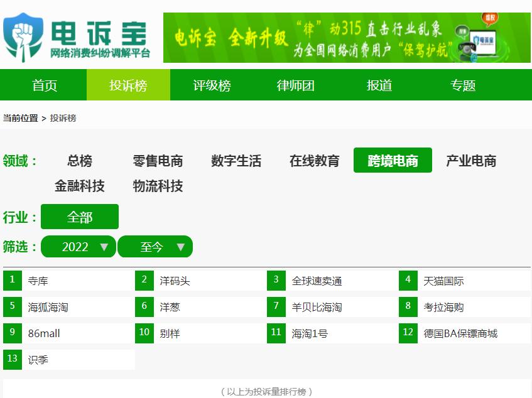Expand the 全部 industry selector

coord(80,216)
